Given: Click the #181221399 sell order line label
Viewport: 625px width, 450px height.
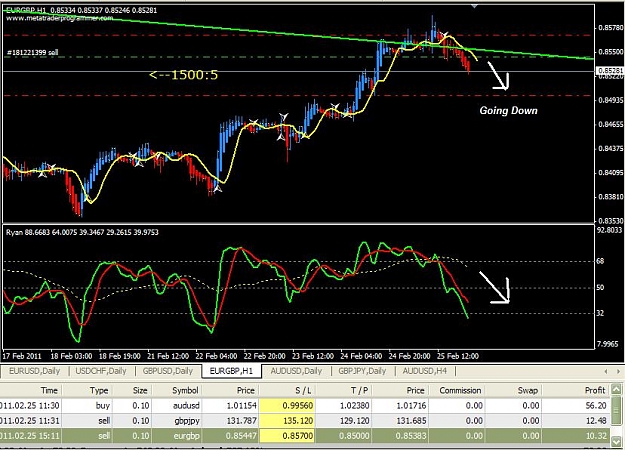Looking at the screenshot, I should pyautogui.click(x=33, y=52).
